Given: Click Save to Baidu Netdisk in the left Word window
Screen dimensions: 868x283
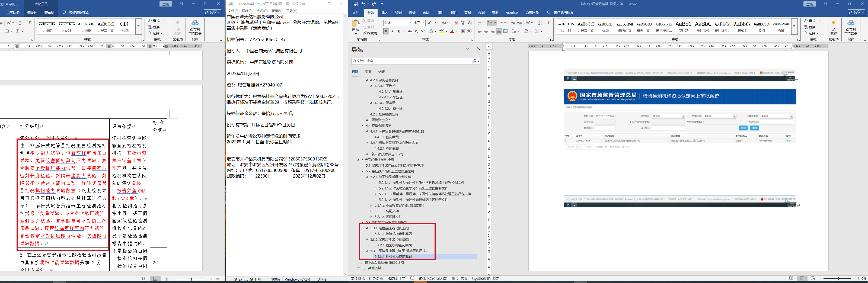Looking at the screenshot, I should [195, 27].
